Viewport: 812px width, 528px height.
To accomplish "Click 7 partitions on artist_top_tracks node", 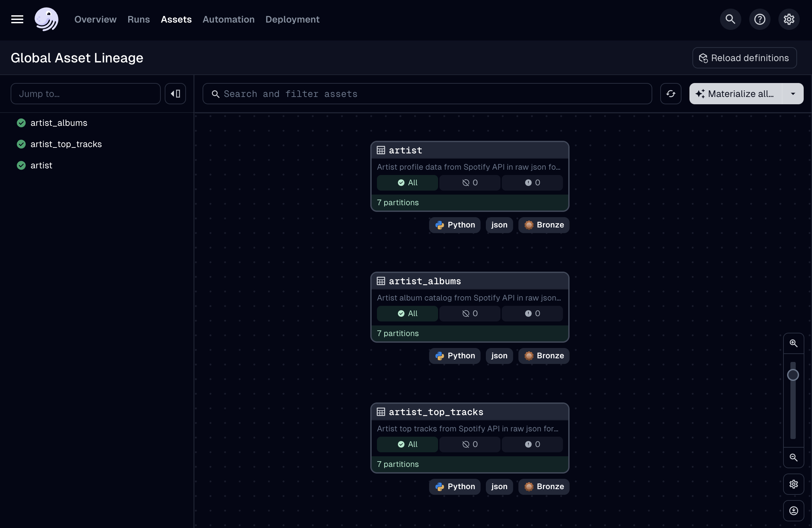I will [398, 464].
